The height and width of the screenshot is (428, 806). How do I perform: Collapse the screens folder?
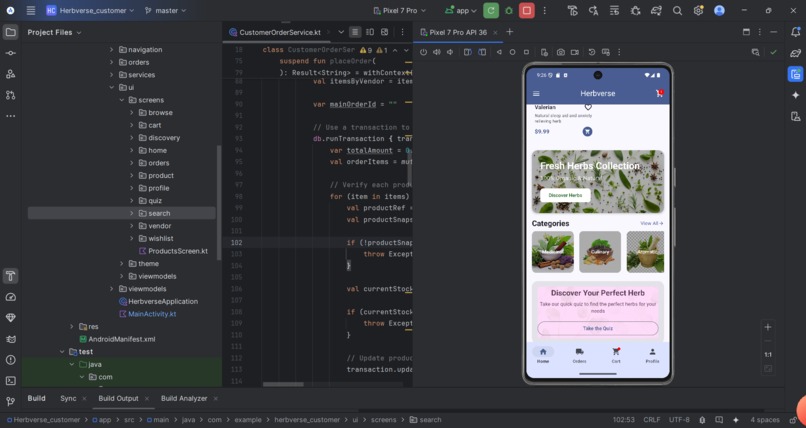(122, 100)
